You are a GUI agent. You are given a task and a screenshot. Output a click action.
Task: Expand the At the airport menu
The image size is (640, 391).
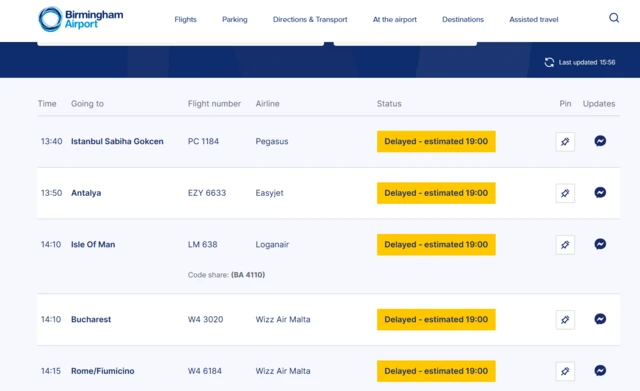coord(395,19)
